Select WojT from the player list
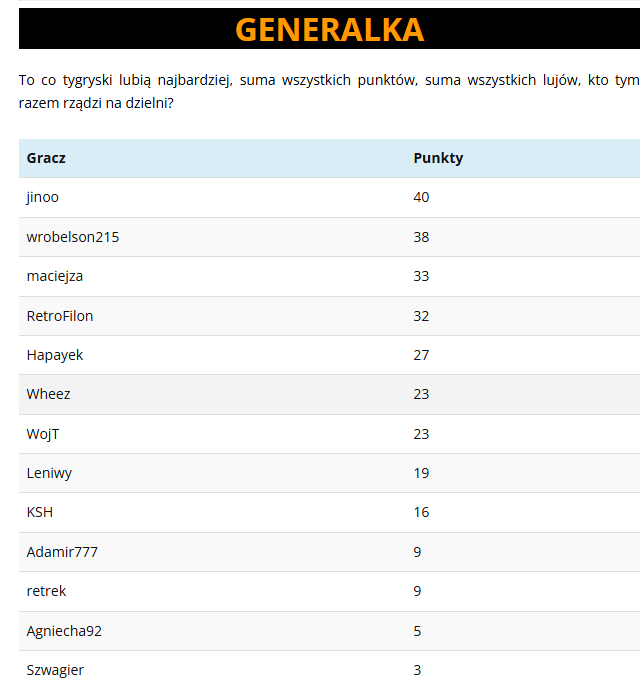Image resolution: width=643 pixels, height=686 pixels. tap(44, 434)
